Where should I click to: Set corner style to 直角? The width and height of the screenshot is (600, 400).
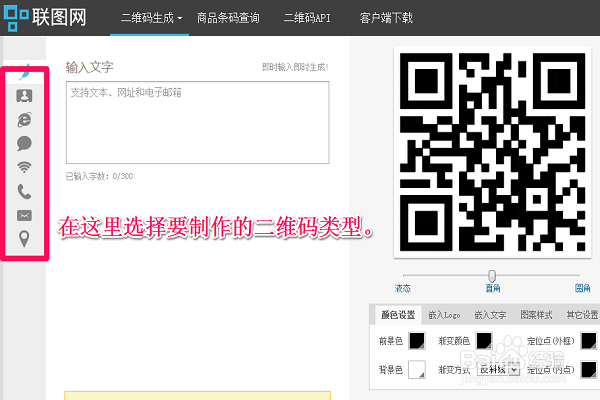(x=493, y=288)
